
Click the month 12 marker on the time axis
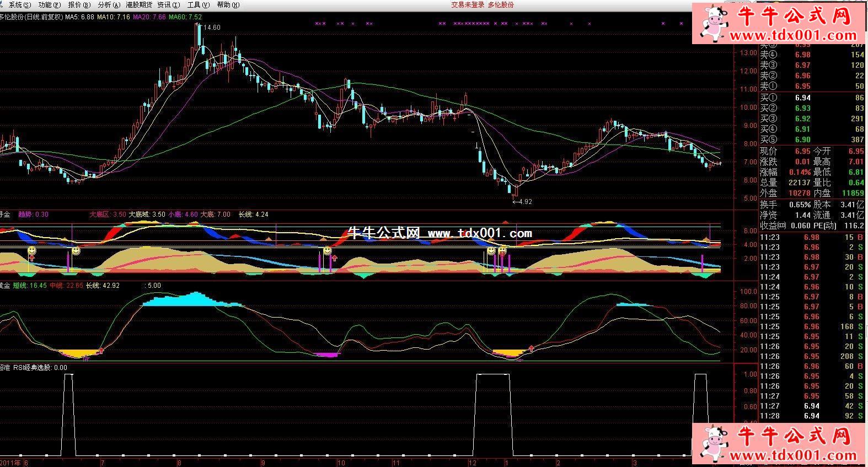coord(472,463)
